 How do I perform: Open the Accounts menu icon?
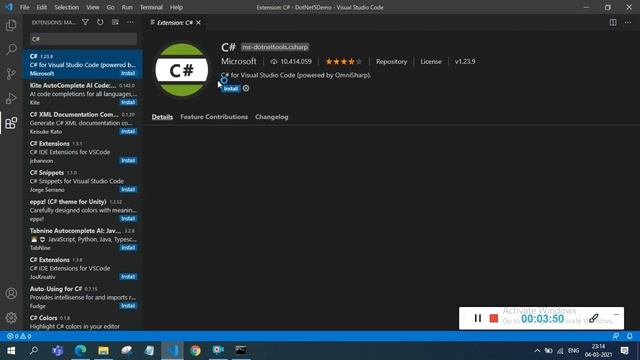click(11, 293)
